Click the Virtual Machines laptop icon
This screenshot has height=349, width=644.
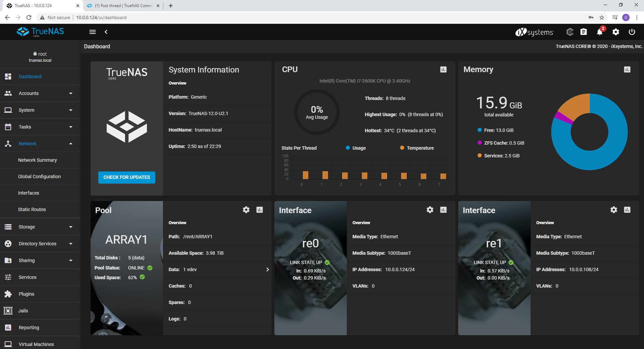(x=8, y=344)
